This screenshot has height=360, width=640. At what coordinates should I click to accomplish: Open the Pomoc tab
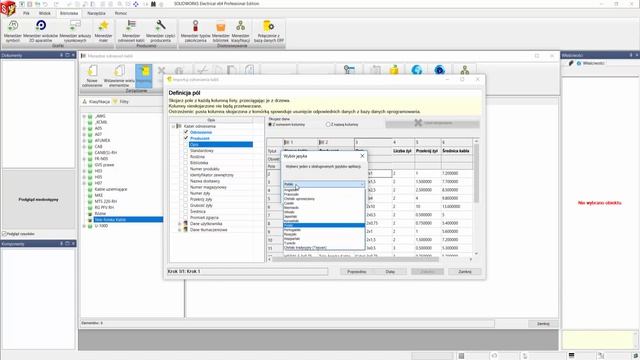[x=121, y=13]
